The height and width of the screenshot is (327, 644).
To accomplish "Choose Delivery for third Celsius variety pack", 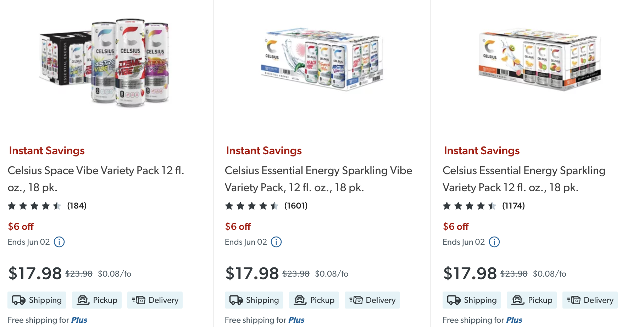I will coord(590,300).
